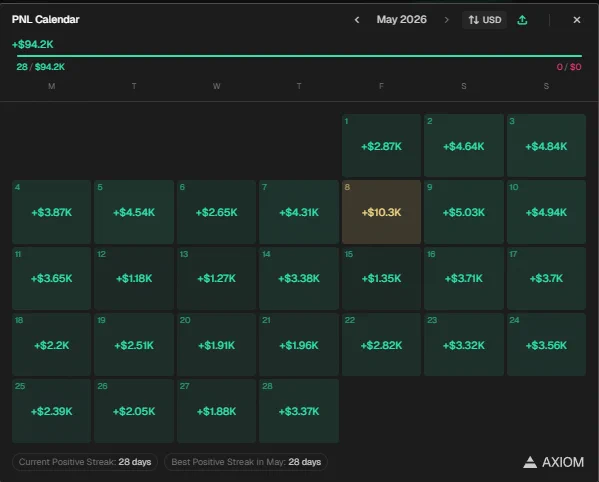
Task: Click Best Positive Streak in May badge
Action: click(246, 462)
